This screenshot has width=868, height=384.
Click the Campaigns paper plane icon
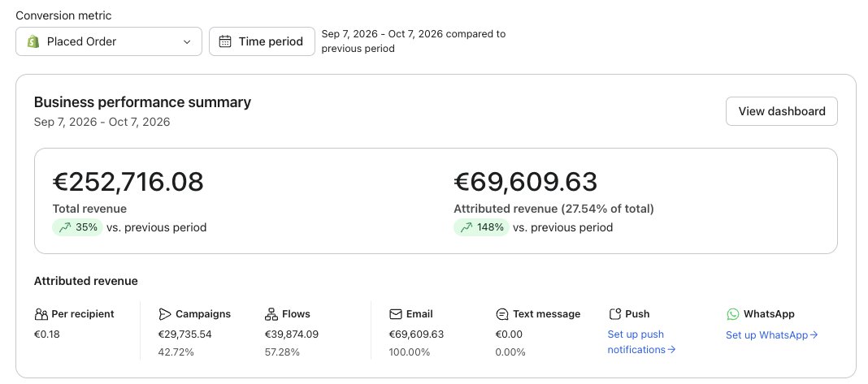click(164, 314)
